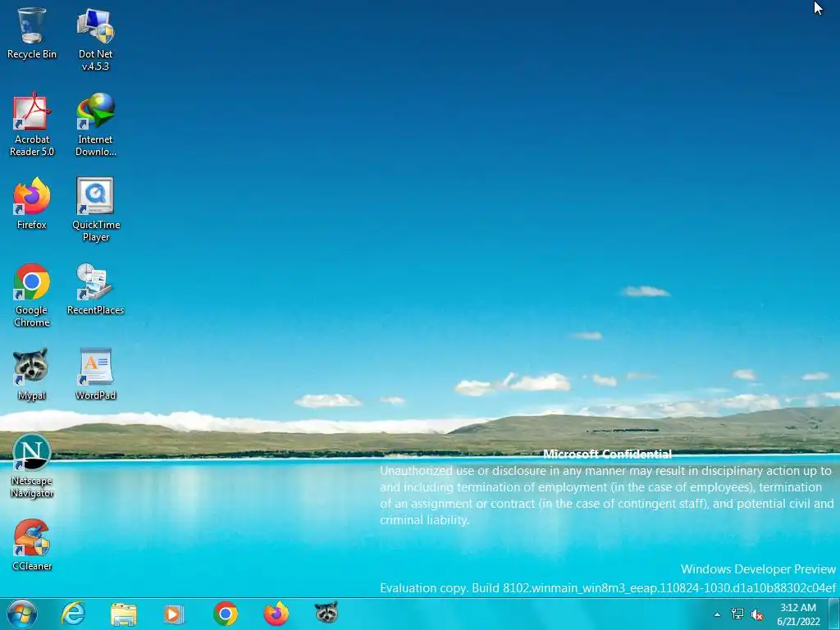Image resolution: width=840 pixels, height=630 pixels.
Task: Open the muted volume tray icon
Action: 757,614
